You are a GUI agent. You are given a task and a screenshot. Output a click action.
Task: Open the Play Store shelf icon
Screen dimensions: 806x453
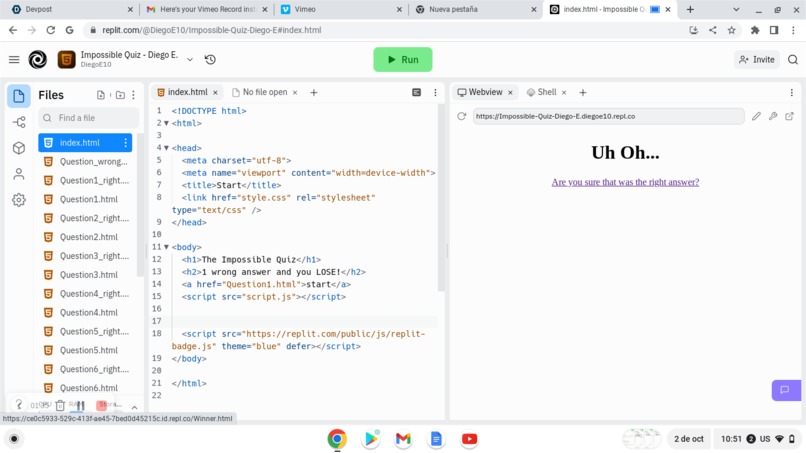pos(370,439)
